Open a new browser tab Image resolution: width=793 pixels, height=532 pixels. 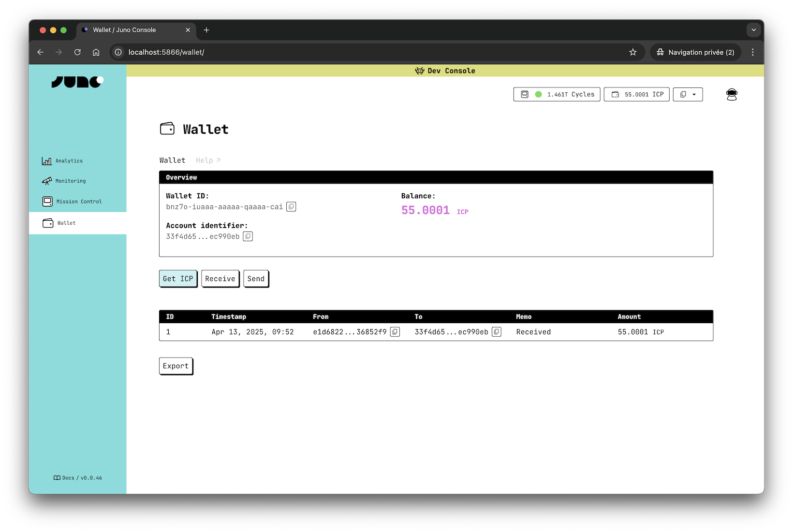pos(206,30)
